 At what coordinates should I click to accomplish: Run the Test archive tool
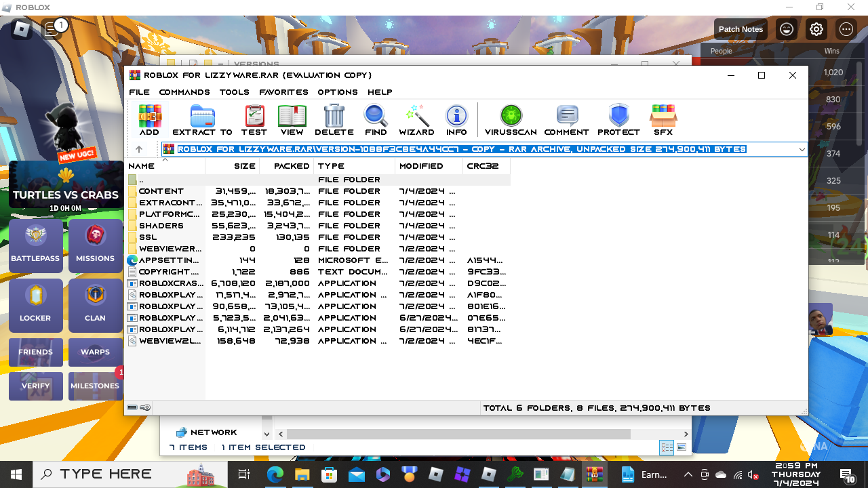click(254, 120)
